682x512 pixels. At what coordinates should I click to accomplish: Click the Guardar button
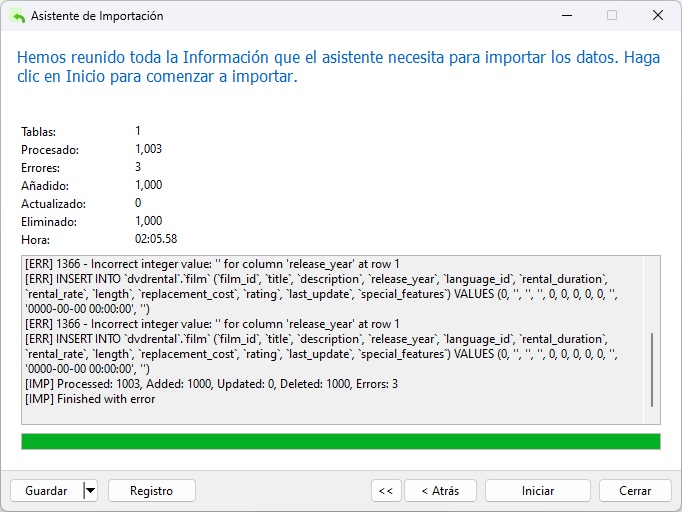pyautogui.click(x=46, y=491)
